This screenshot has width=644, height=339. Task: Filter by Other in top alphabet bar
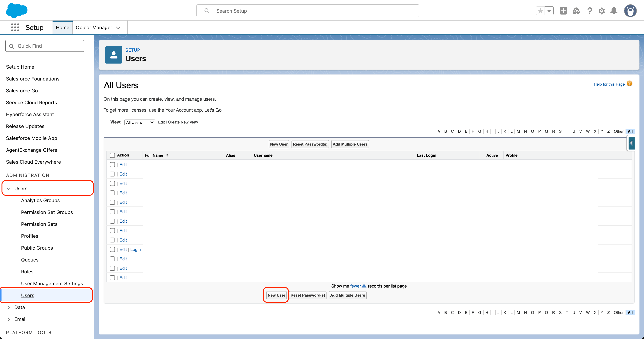coord(619,131)
